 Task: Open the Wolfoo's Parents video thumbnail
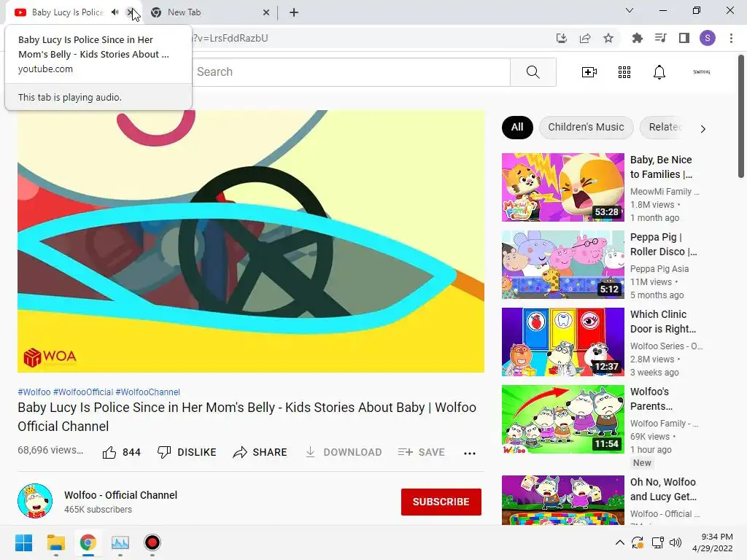pos(562,419)
